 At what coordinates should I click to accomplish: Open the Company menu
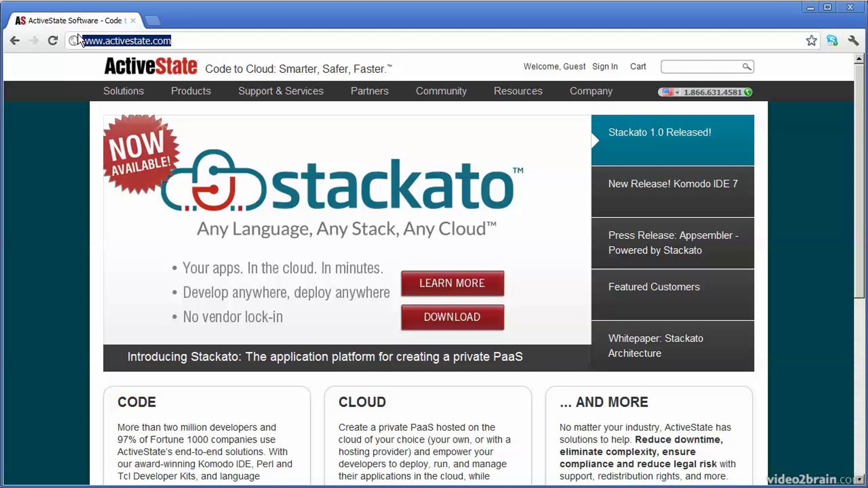(x=591, y=91)
